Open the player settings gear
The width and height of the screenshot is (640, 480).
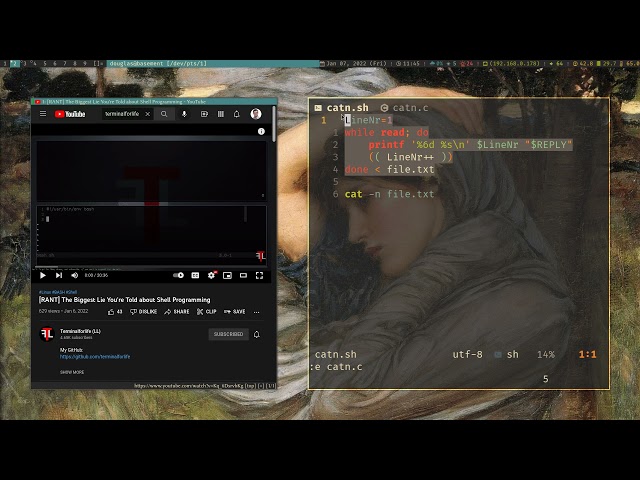click(x=211, y=276)
